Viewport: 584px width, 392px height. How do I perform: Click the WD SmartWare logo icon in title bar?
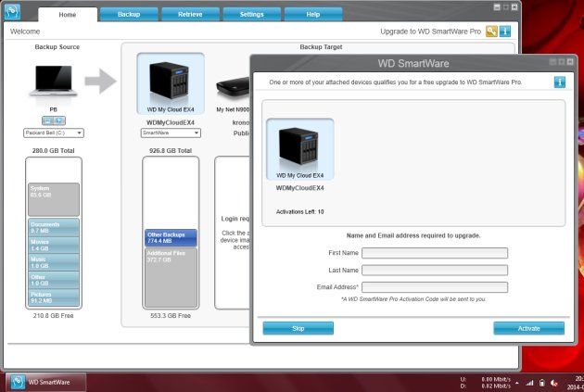(x=12, y=11)
